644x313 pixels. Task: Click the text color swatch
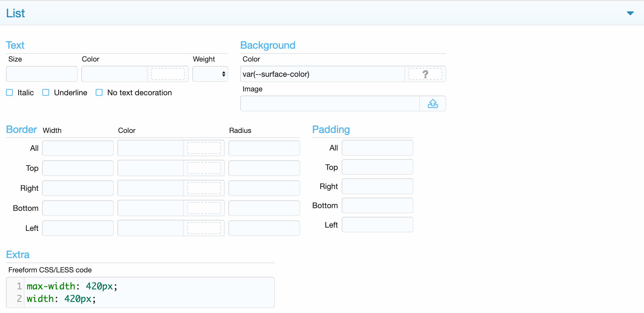pyautogui.click(x=168, y=74)
